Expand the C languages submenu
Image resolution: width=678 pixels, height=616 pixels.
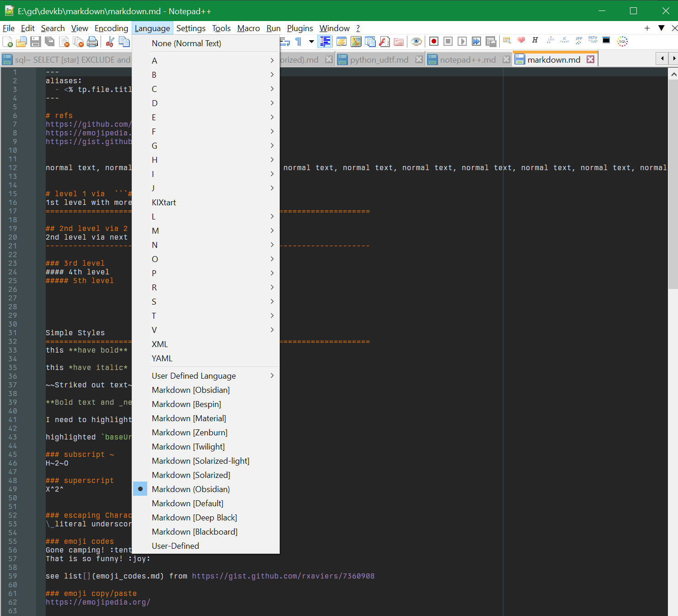coord(206,89)
